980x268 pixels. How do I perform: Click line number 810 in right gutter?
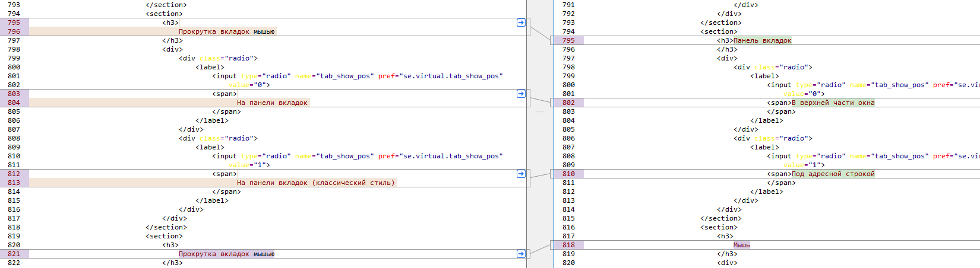tap(568, 174)
